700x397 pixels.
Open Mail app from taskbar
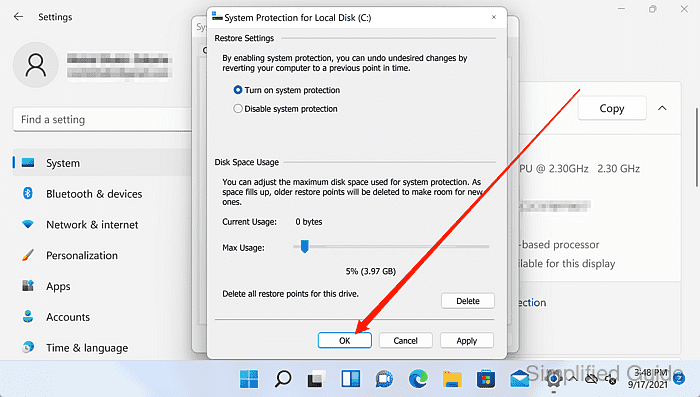pos(519,379)
